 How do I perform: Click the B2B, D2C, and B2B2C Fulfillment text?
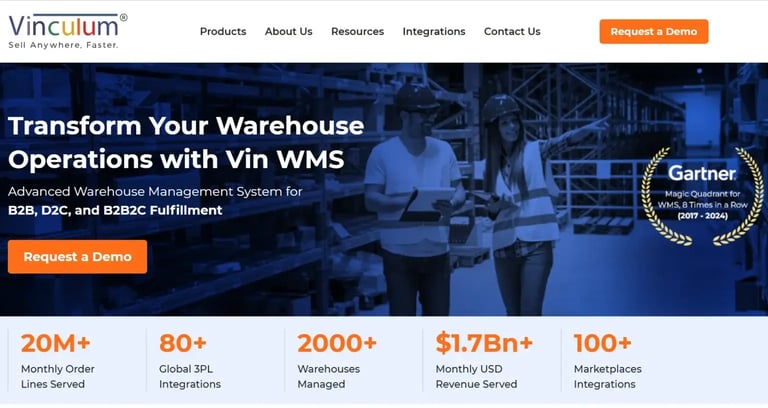115,210
